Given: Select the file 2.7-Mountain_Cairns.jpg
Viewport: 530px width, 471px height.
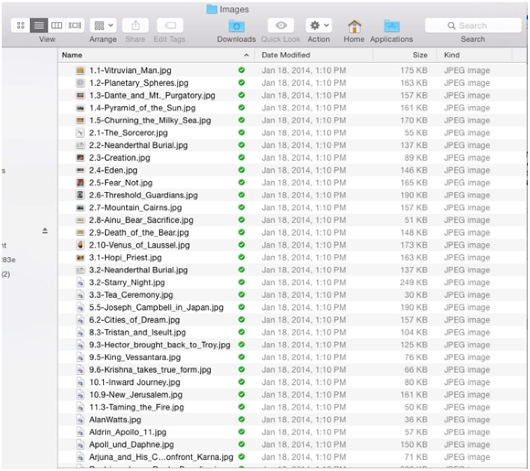Looking at the screenshot, I should click(x=136, y=208).
